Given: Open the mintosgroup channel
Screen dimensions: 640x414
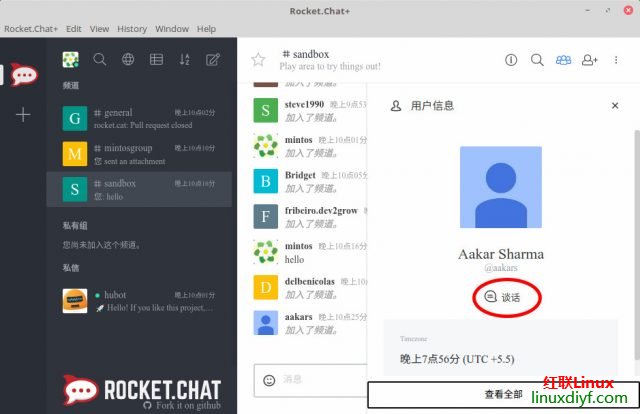Looking at the screenshot, I should pos(139,154).
